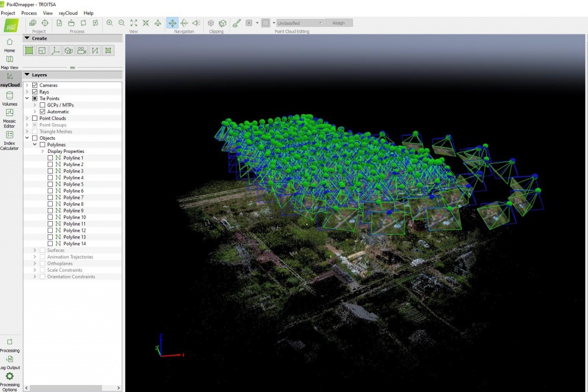Expand the Display Properties node
Viewport: 588px width, 392px height.
[x=42, y=151]
